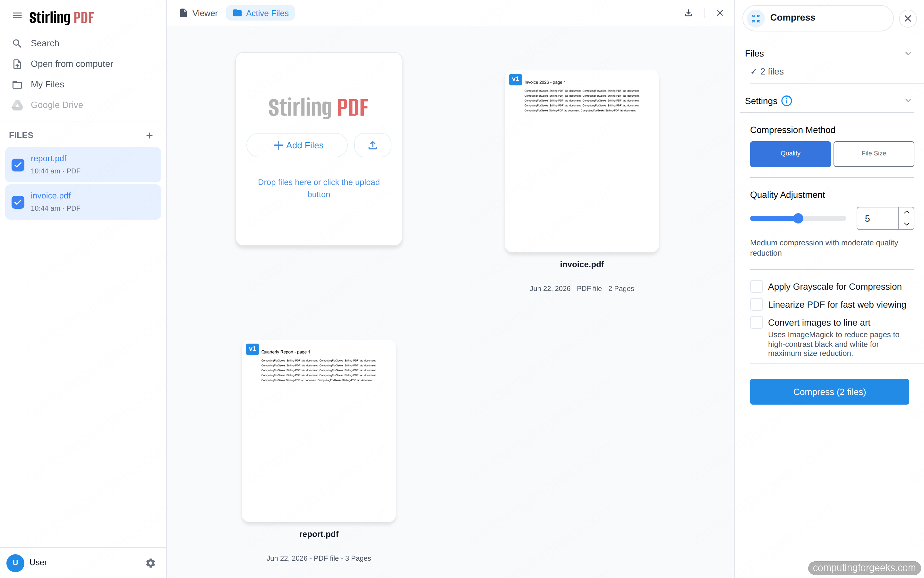Click the Search magnifier icon

click(x=17, y=43)
